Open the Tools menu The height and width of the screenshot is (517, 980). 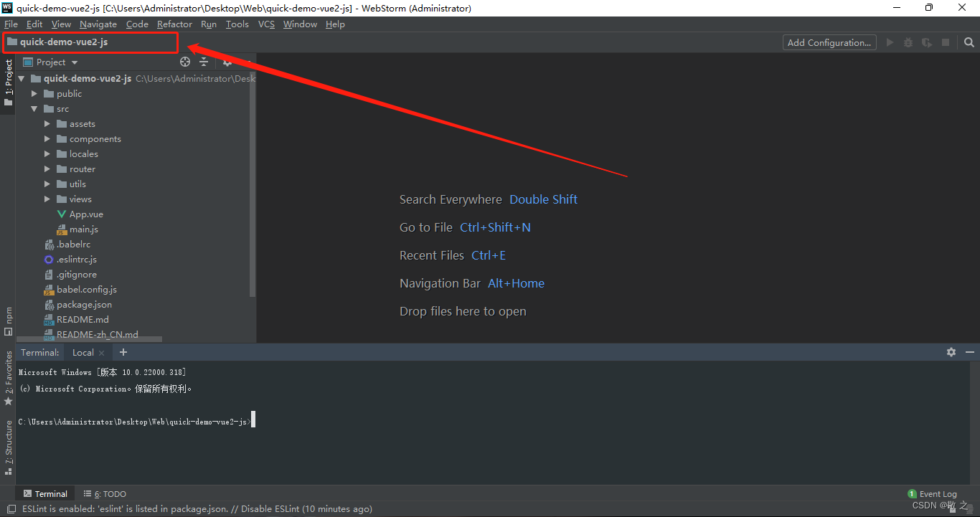pos(237,24)
